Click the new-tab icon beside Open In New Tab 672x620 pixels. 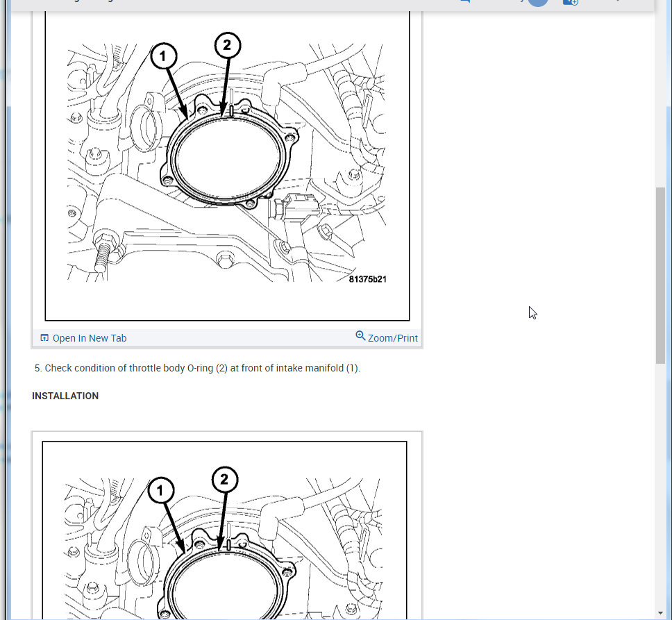tap(44, 337)
